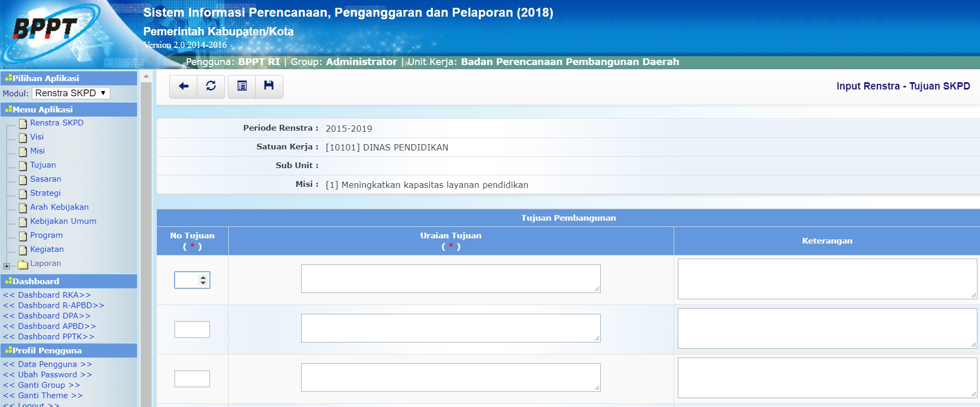This screenshot has width=980, height=407.
Task: Click the document icon beside Kegiatan
Action: pos(23,250)
